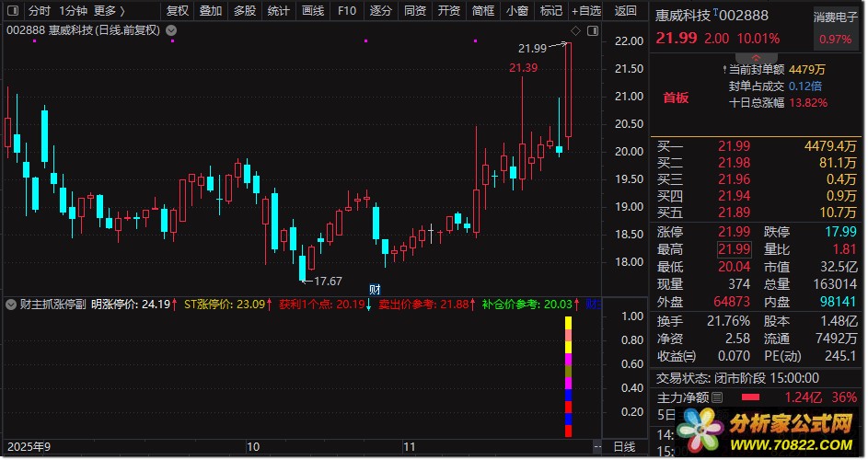The width and height of the screenshot is (868, 460).
Task: Click the 内盘 value 98141
Action: coord(838,302)
